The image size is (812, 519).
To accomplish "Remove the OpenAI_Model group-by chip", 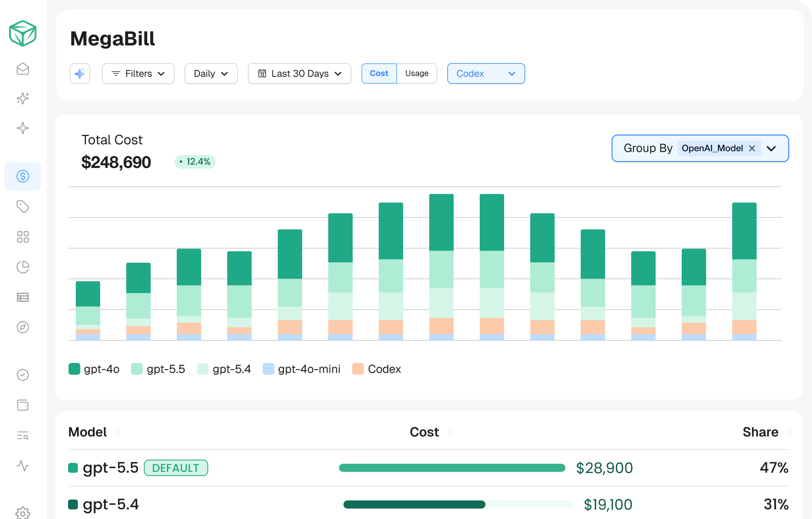I will click(x=752, y=148).
